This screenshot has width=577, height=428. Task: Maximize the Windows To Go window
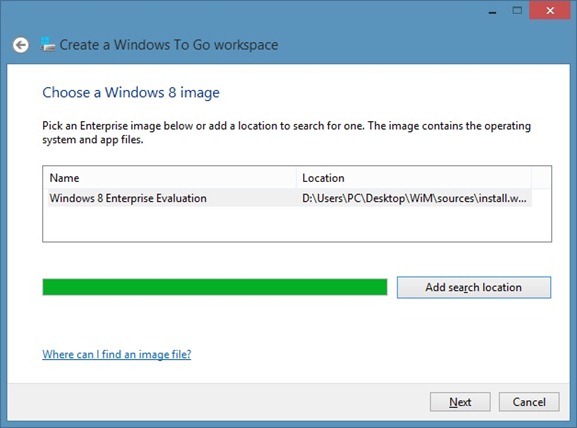click(x=517, y=10)
